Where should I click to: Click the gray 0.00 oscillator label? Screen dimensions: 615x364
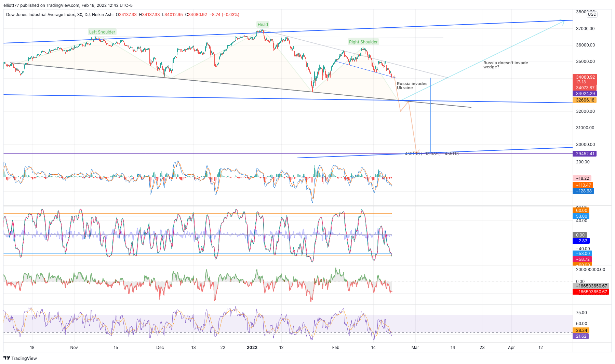tap(580, 235)
